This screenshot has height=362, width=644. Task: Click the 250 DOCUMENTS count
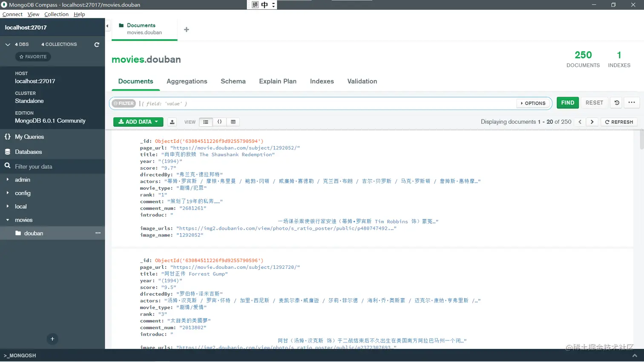pyautogui.click(x=583, y=59)
